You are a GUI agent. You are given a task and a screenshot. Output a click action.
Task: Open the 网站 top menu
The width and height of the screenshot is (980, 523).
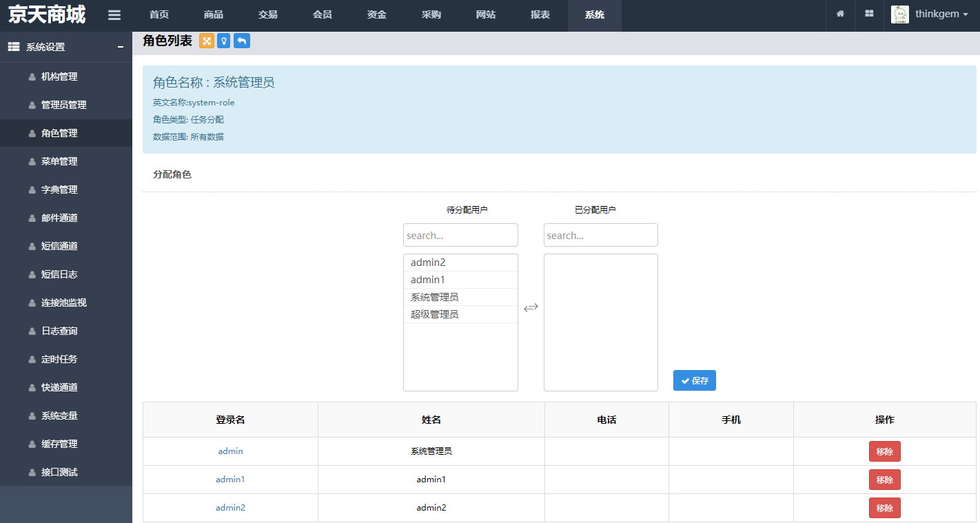tap(486, 15)
